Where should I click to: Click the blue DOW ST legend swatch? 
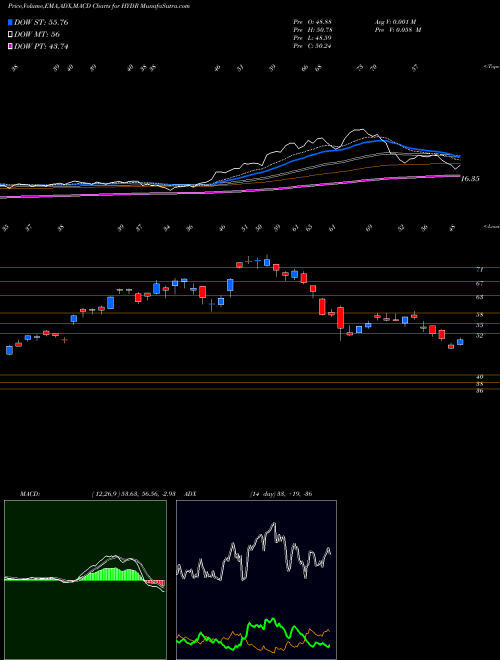click(x=10, y=22)
